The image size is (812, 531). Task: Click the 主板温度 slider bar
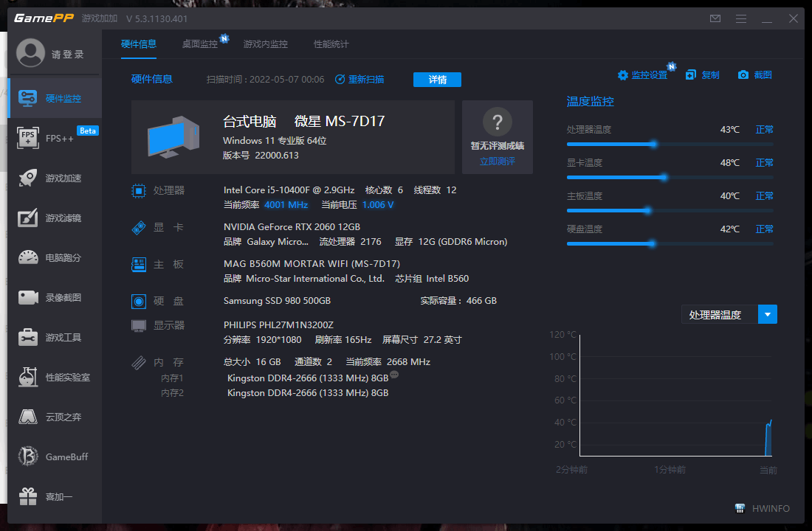click(x=670, y=211)
